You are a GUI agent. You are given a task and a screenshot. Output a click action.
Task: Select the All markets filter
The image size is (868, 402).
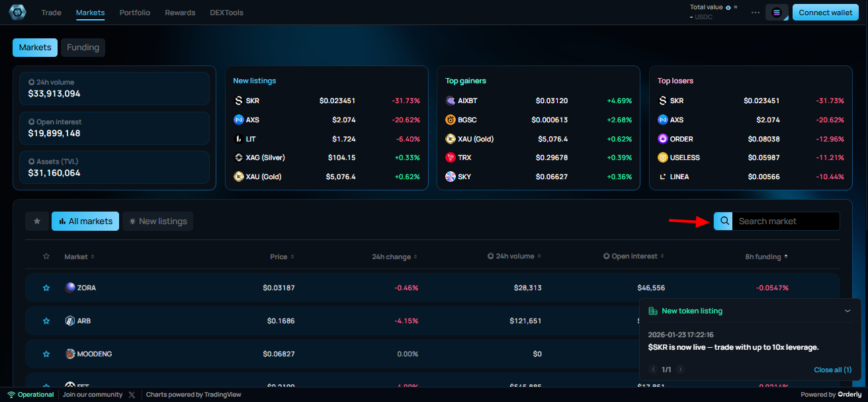tap(85, 221)
